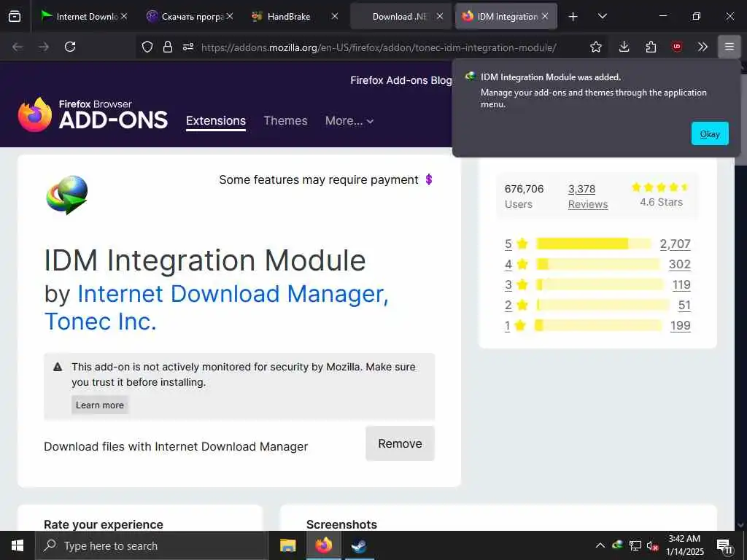Open the 3,378 Reviews link

click(x=588, y=196)
